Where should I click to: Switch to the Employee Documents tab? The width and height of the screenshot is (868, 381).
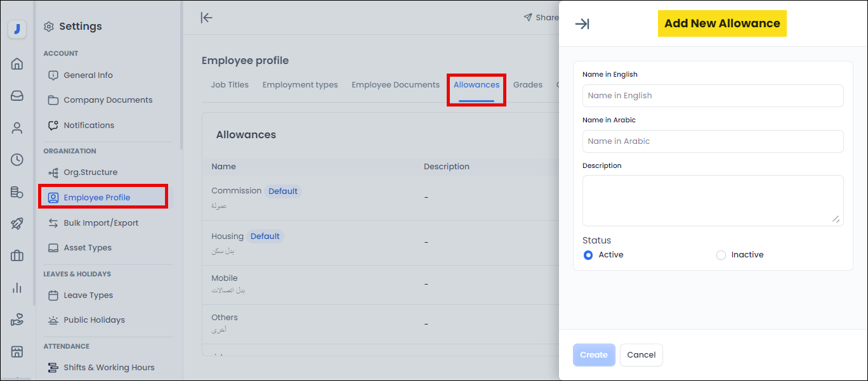tap(395, 85)
